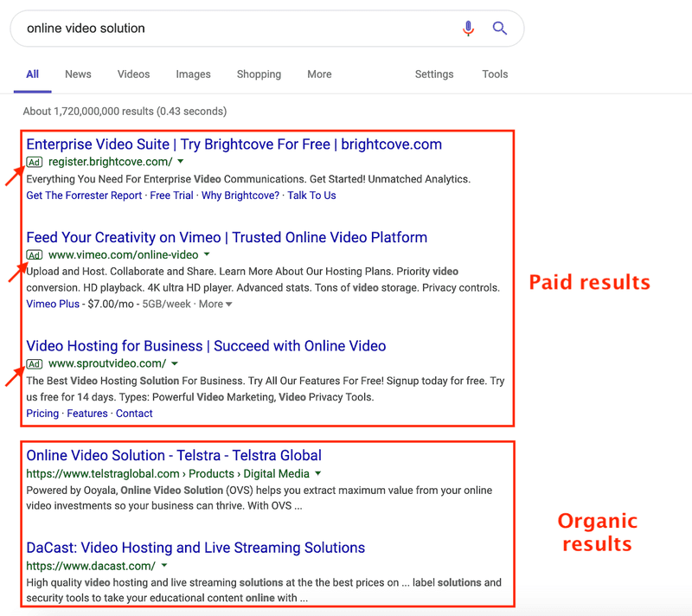Click the $7.00/mo price text in Vimeo ad
Viewport: 692px width, 616px height.
point(111,304)
